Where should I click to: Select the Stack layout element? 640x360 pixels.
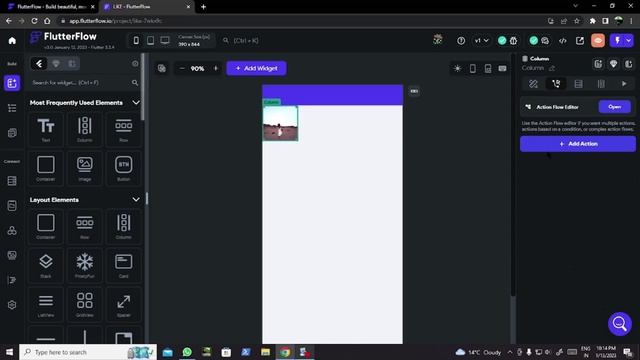[x=46, y=265]
